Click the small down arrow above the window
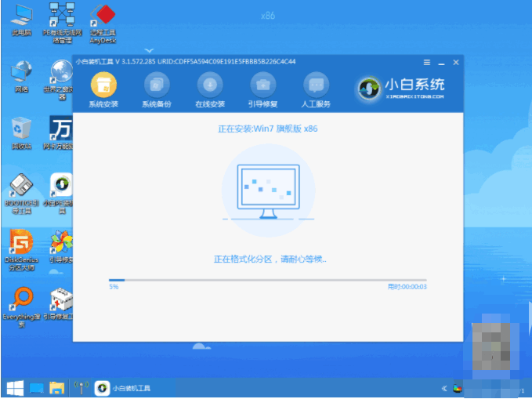This screenshot has width=532, height=399. [149, 51]
